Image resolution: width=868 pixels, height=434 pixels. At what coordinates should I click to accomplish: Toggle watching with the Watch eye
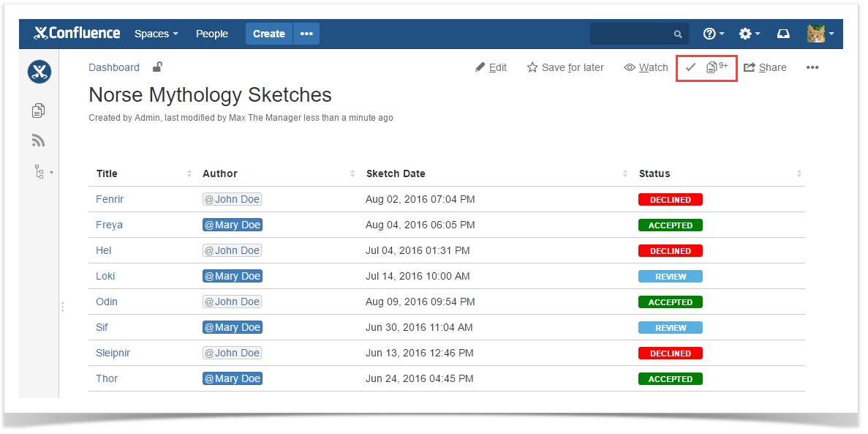646,67
